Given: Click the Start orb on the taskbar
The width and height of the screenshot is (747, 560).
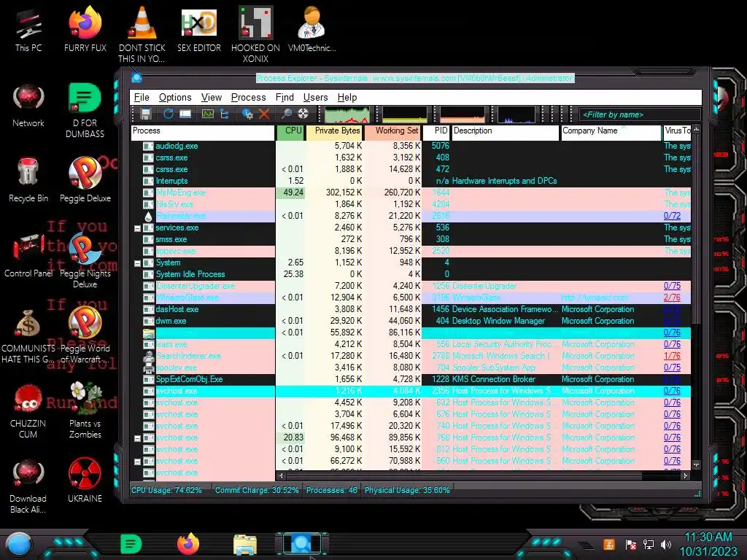Looking at the screenshot, I should click(x=18, y=544).
